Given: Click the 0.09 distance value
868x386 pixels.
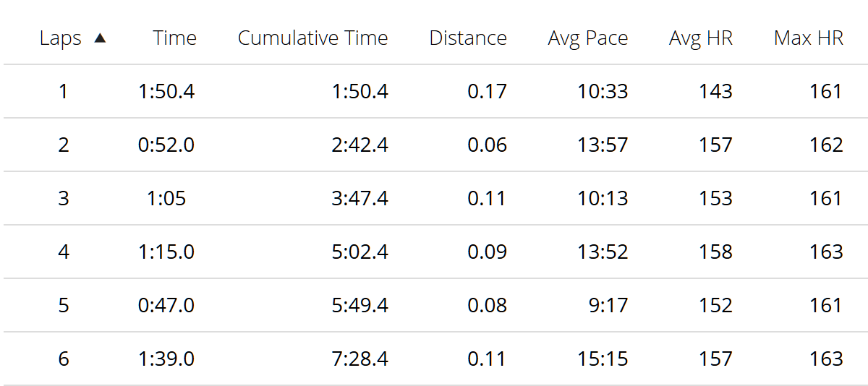Looking at the screenshot, I should pyautogui.click(x=488, y=252).
